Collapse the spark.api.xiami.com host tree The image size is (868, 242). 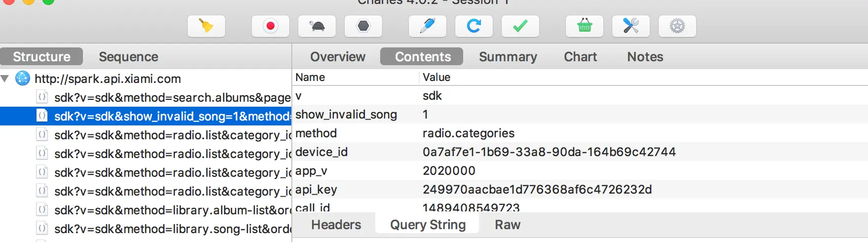tap(5, 79)
